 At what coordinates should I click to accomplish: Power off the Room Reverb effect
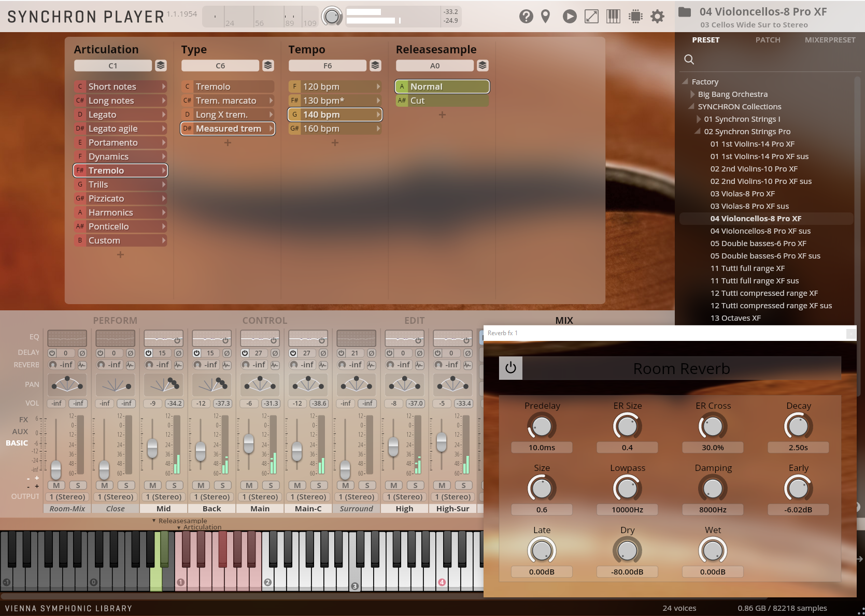pos(511,368)
